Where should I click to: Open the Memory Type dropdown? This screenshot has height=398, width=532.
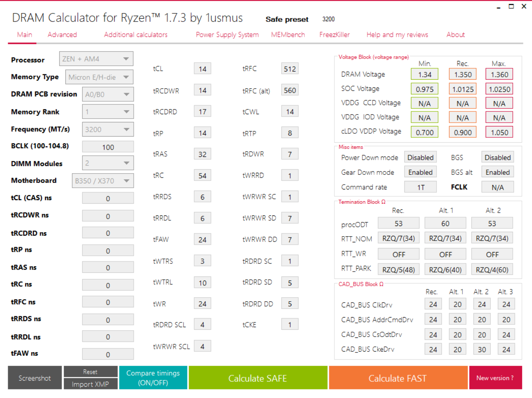[99, 77]
